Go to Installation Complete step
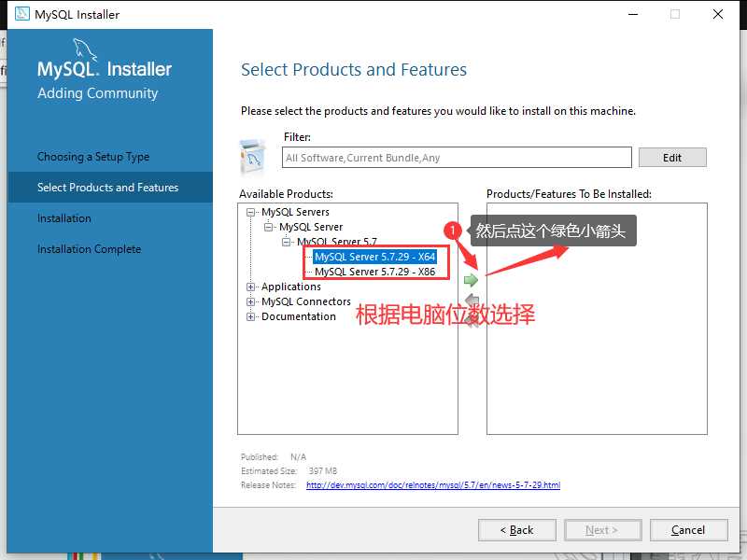 click(89, 249)
